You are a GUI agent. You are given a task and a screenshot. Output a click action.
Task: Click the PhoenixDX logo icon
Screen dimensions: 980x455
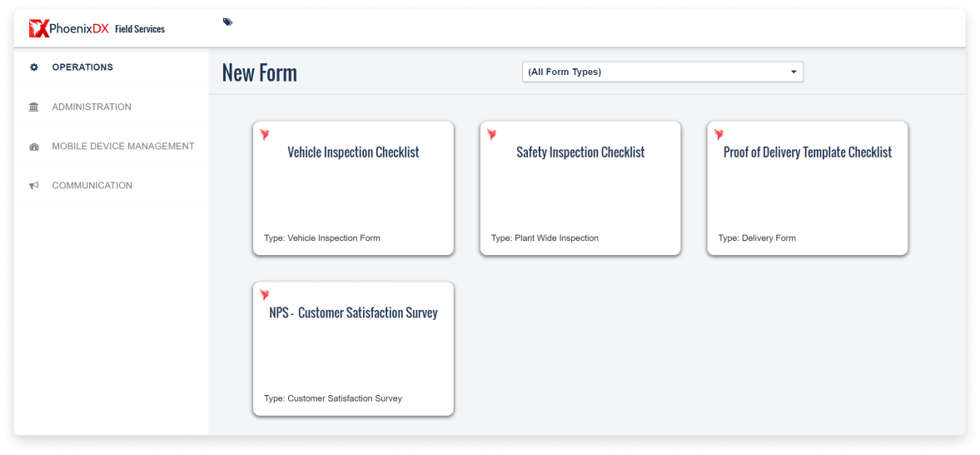click(39, 29)
